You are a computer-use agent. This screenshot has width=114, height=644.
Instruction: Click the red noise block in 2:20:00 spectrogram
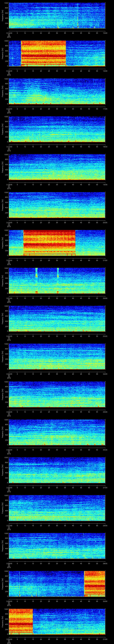click(x=49, y=242)
